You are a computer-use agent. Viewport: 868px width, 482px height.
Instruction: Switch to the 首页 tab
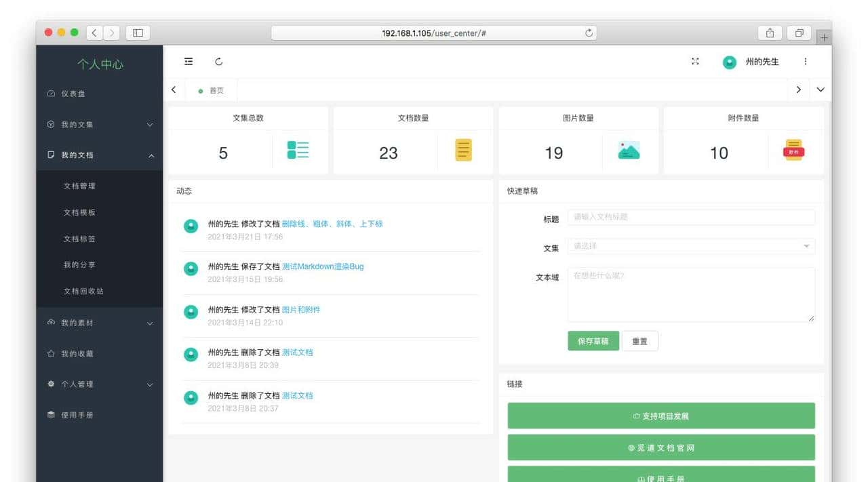pyautogui.click(x=210, y=89)
